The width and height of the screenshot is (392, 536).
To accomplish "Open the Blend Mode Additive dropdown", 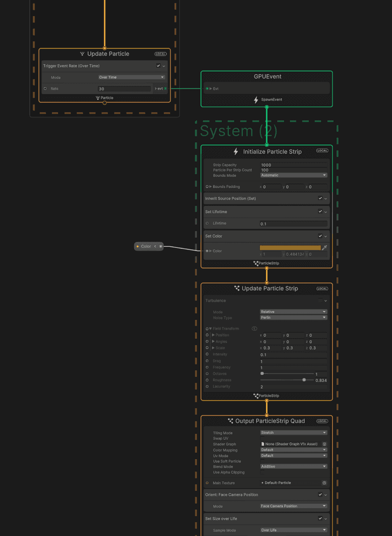I will click(294, 467).
